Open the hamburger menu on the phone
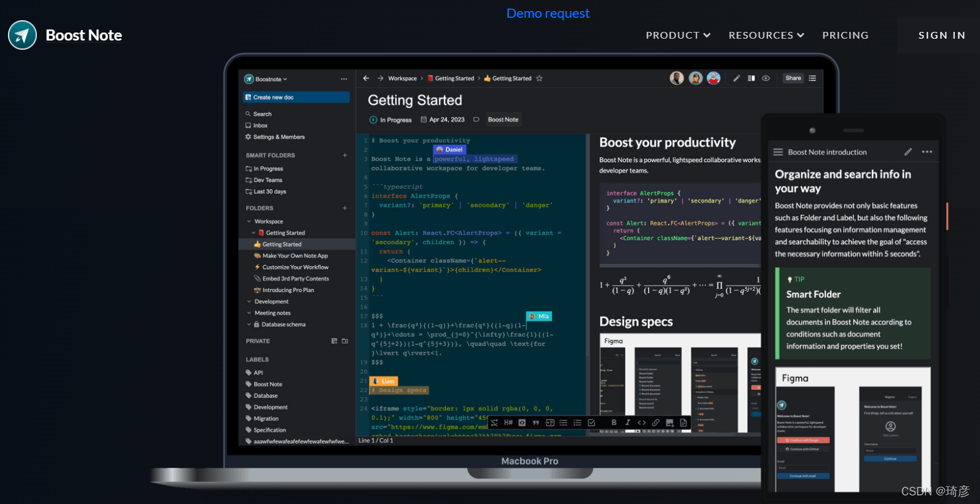The image size is (980, 504). pyautogui.click(x=778, y=152)
